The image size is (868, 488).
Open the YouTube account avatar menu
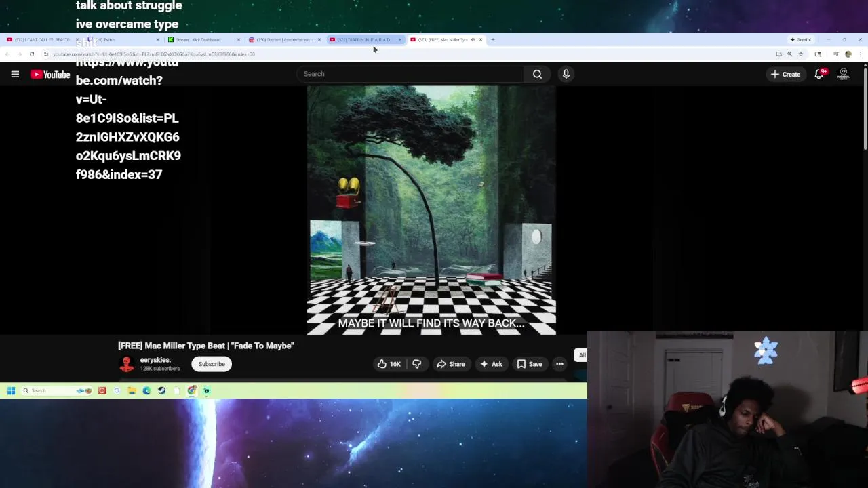[x=844, y=74]
